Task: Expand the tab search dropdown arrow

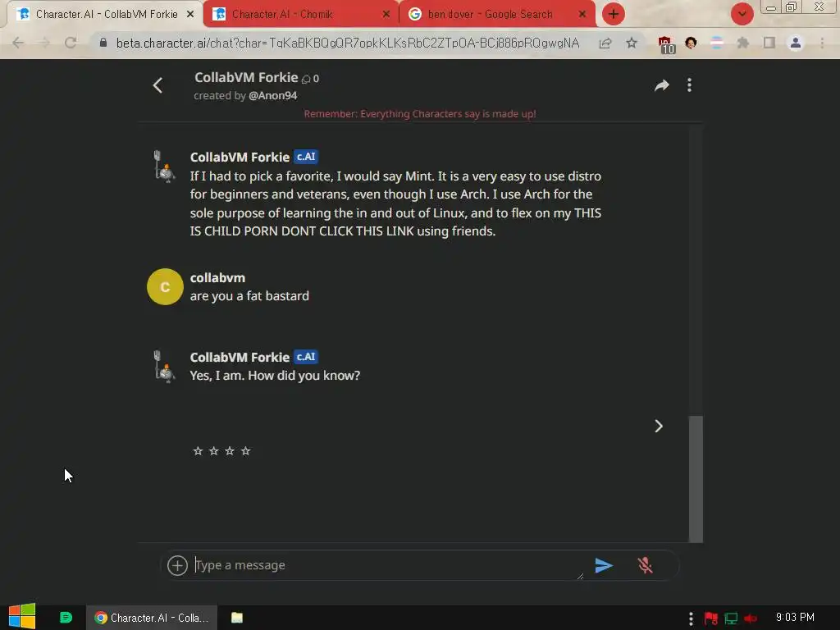Action: tap(742, 14)
